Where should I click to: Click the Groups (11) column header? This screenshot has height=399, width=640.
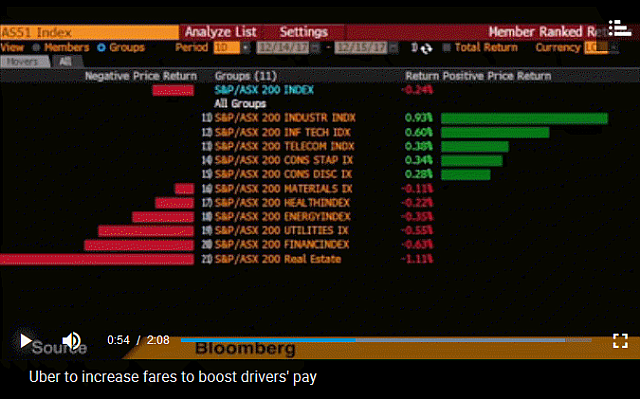246,76
